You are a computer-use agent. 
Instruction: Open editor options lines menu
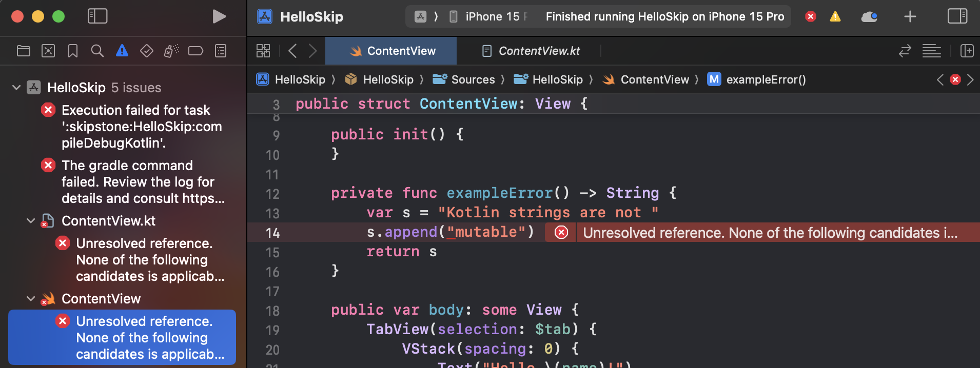932,51
